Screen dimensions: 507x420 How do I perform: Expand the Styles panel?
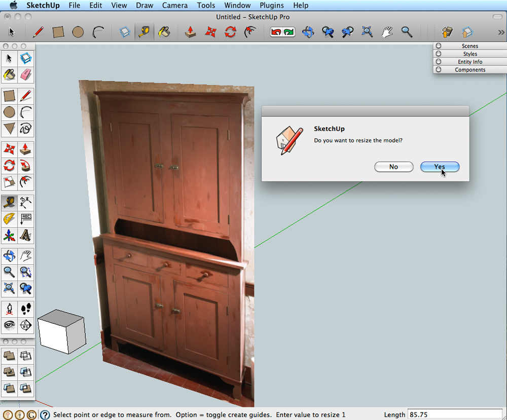(469, 54)
